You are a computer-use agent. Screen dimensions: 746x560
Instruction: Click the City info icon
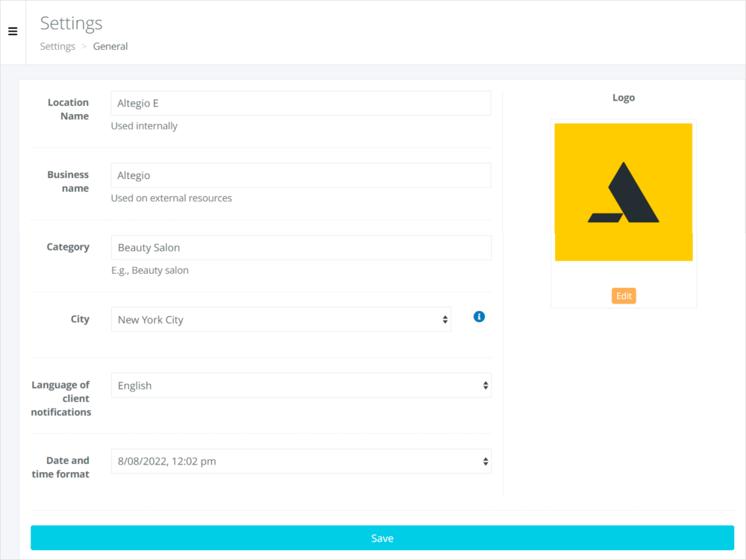(x=479, y=317)
